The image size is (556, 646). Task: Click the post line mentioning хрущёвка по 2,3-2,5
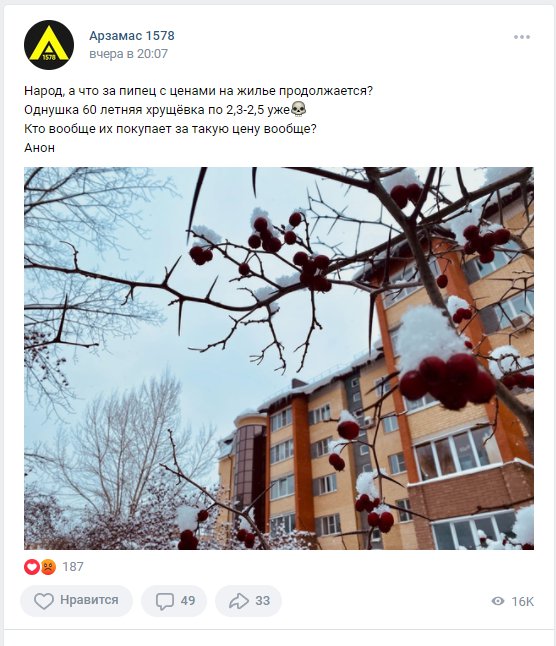tap(165, 110)
